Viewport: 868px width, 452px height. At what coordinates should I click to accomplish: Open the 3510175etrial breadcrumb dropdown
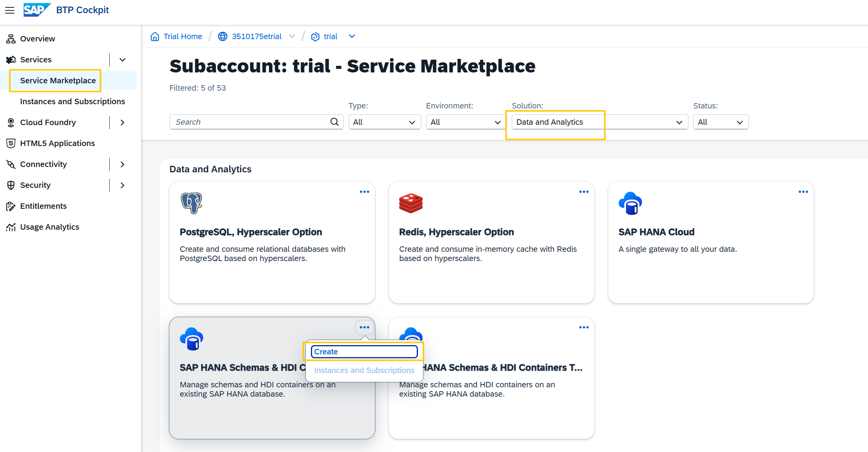(x=292, y=36)
